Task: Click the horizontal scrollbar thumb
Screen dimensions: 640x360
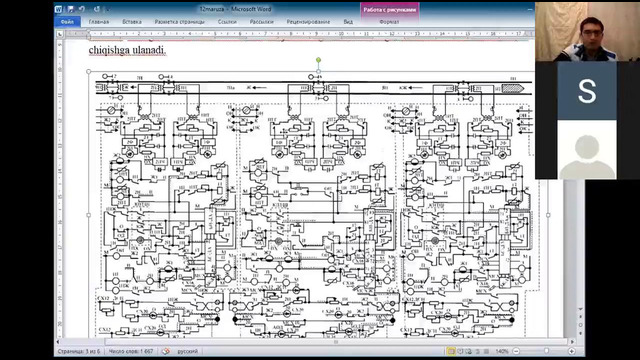Action: 336,342
